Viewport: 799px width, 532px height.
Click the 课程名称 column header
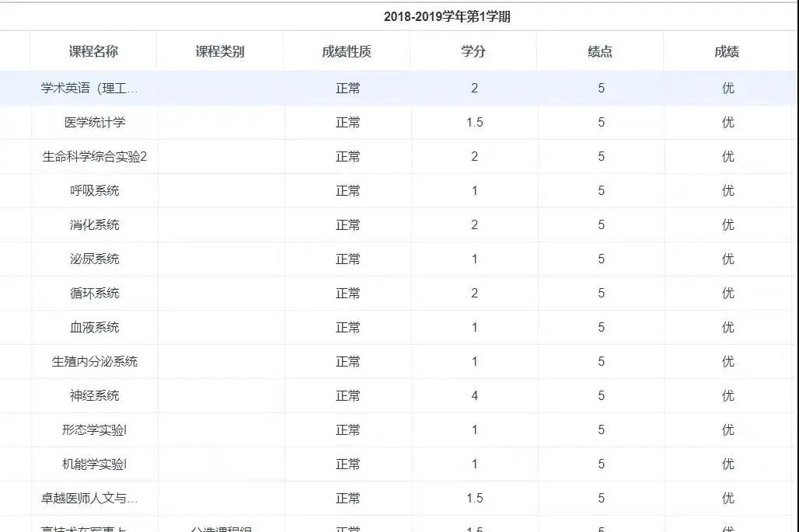[x=93, y=52]
